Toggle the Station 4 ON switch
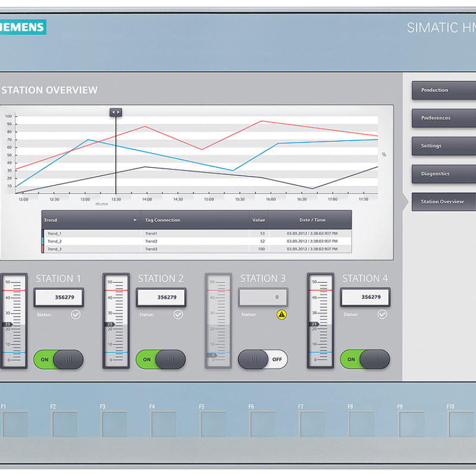The image size is (476, 476). pyautogui.click(x=365, y=359)
